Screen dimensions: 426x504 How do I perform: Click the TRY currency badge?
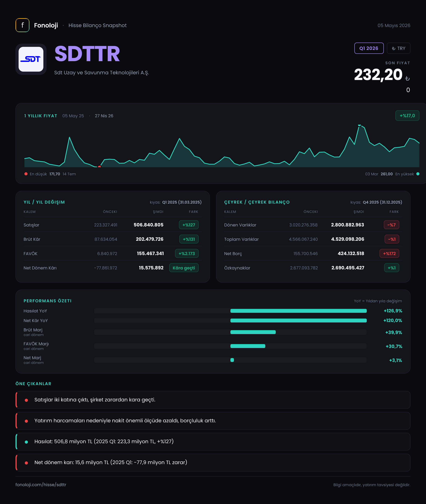coord(399,48)
